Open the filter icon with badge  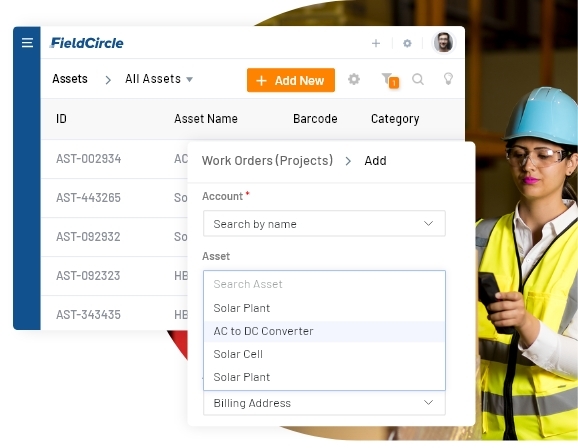point(390,80)
